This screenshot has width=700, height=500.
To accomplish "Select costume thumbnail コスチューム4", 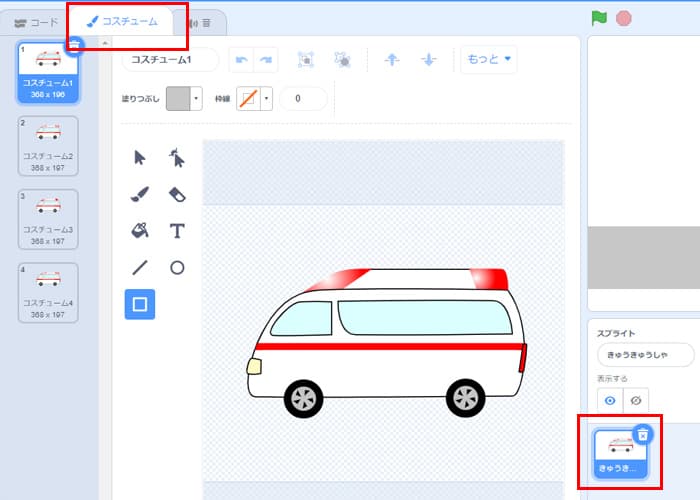I will [x=48, y=293].
